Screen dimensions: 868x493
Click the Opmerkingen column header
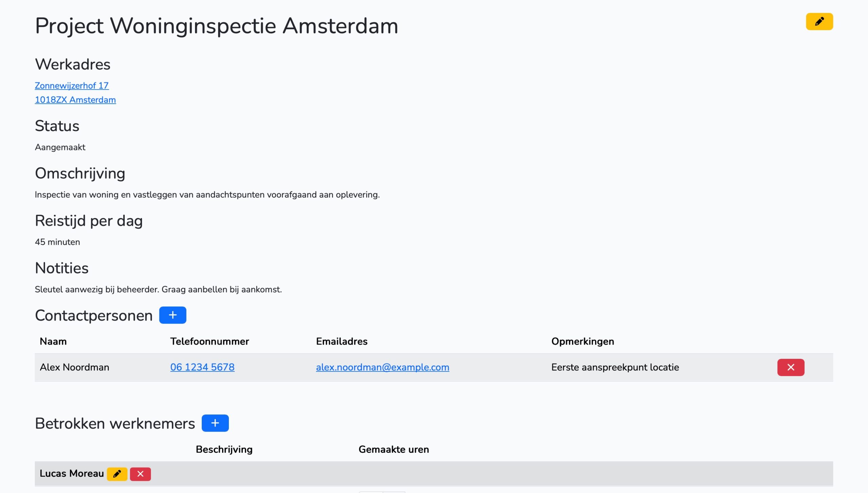[x=582, y=341]
